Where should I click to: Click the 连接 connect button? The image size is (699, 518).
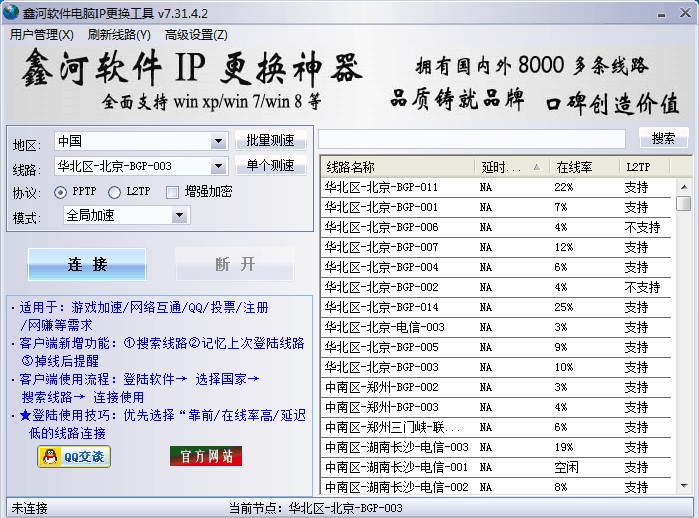(x=87, y=264)
